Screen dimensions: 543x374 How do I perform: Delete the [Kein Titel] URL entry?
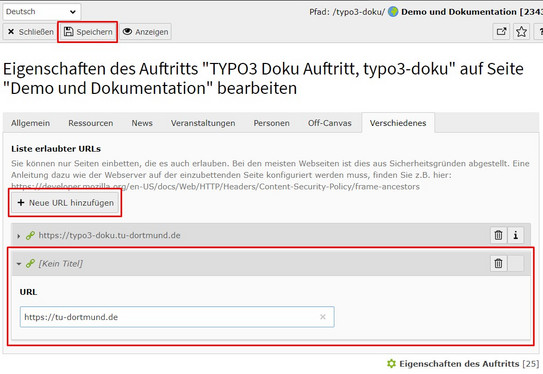tap(498, 264)
